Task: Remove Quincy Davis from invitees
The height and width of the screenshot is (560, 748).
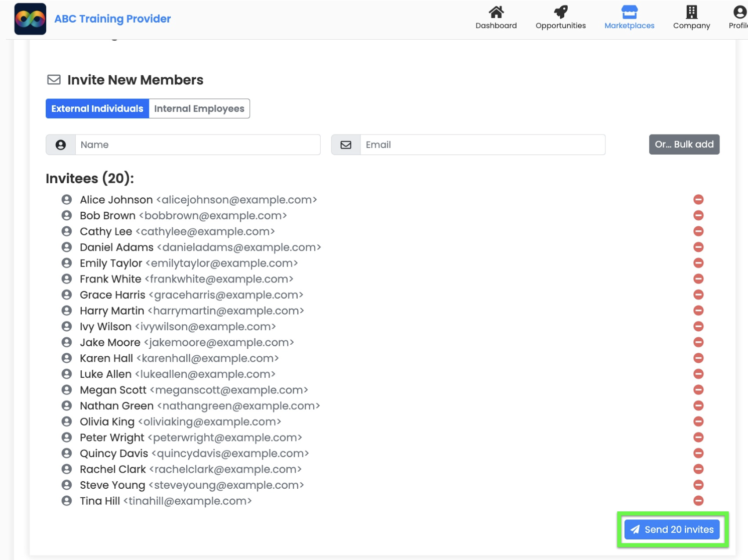Action: (698, 453)
